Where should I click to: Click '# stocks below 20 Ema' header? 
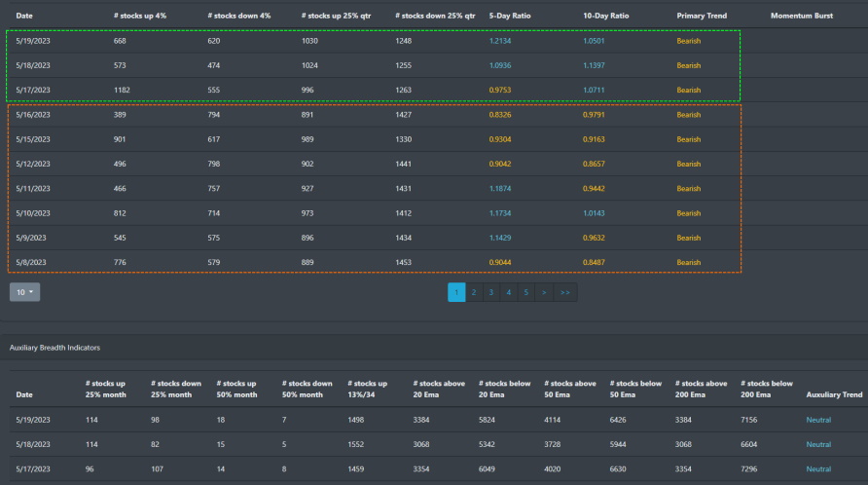point(504,390)
